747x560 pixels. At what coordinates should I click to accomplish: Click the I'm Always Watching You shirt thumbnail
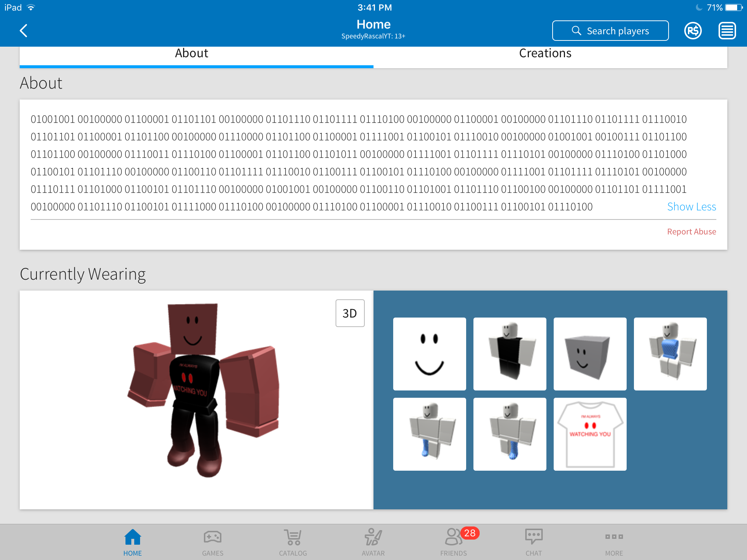(590, 434)
